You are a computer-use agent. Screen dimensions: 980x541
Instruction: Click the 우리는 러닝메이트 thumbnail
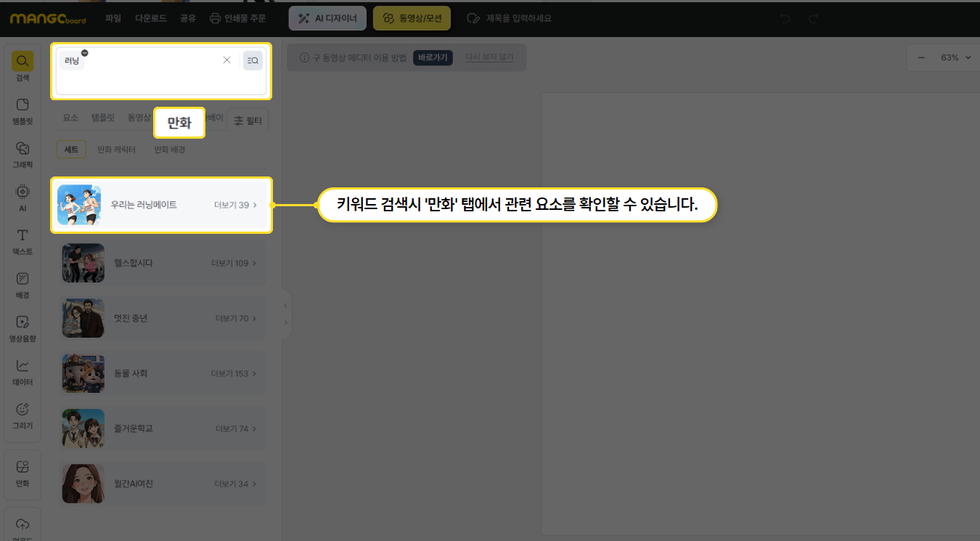pyautogui.click(x=79, y=205)
